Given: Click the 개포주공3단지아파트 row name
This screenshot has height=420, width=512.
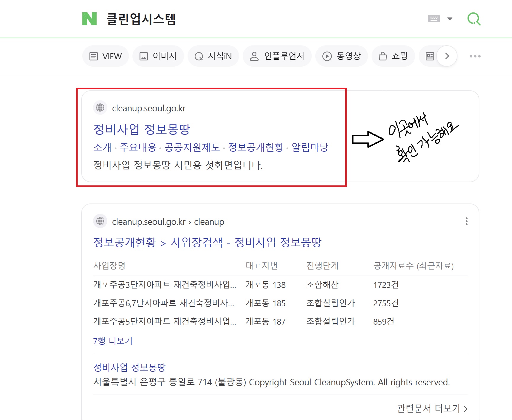Looking at the screenshot, I should (x=165, y=285).
